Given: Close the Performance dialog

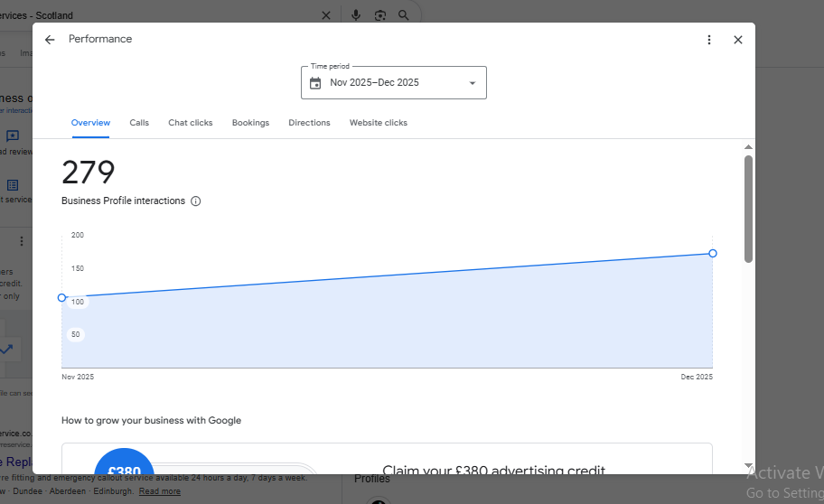Looking at the screenshot, I should (x=738, y=40).
